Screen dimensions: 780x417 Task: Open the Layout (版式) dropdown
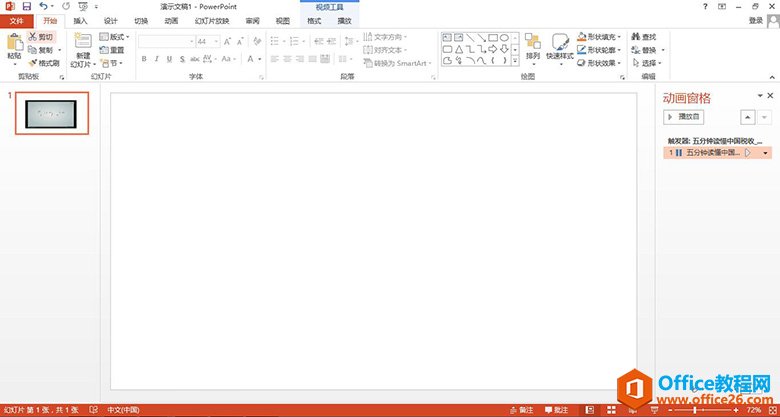pos(112,37)
